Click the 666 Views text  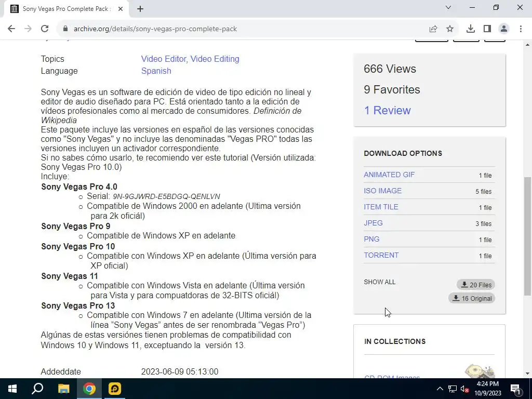(390, 69)
